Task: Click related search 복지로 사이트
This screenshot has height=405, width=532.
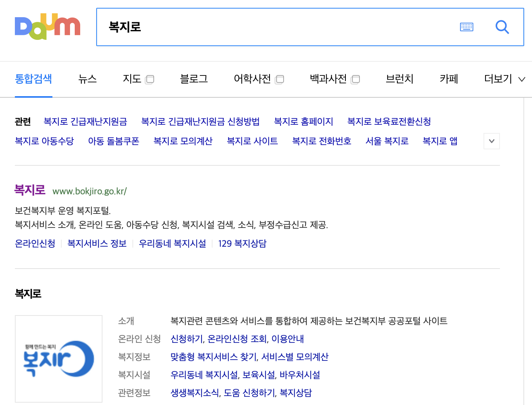Action: tap(252, 141)
